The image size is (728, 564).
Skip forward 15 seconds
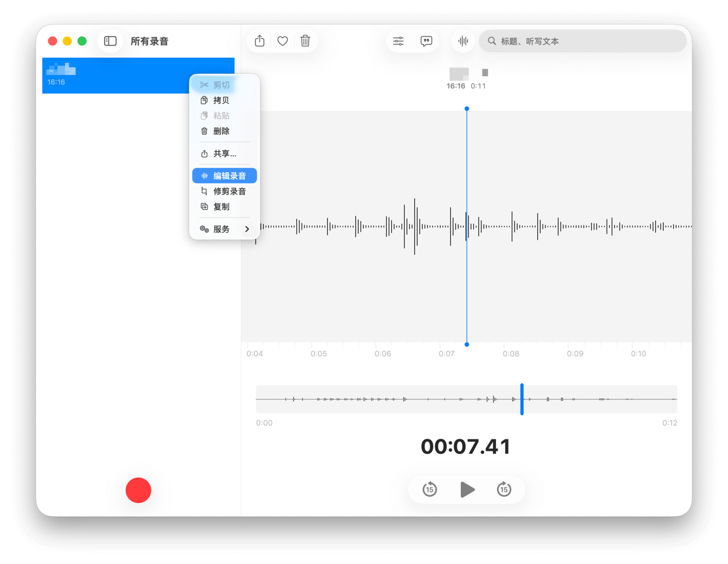(504, 489)
